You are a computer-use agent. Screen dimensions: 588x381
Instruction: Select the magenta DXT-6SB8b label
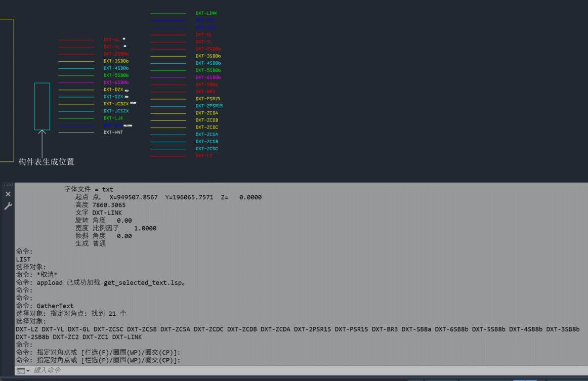tap(207, 76)
